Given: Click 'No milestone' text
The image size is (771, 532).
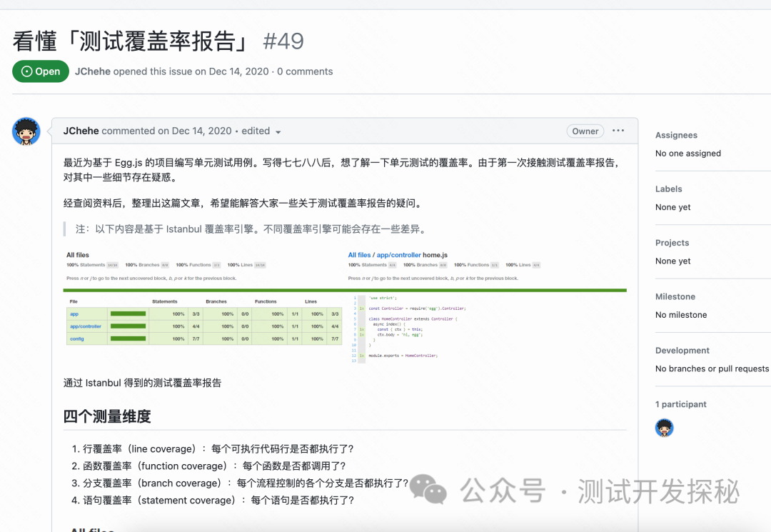Looking at the screenshot, I should coord(681,315).
